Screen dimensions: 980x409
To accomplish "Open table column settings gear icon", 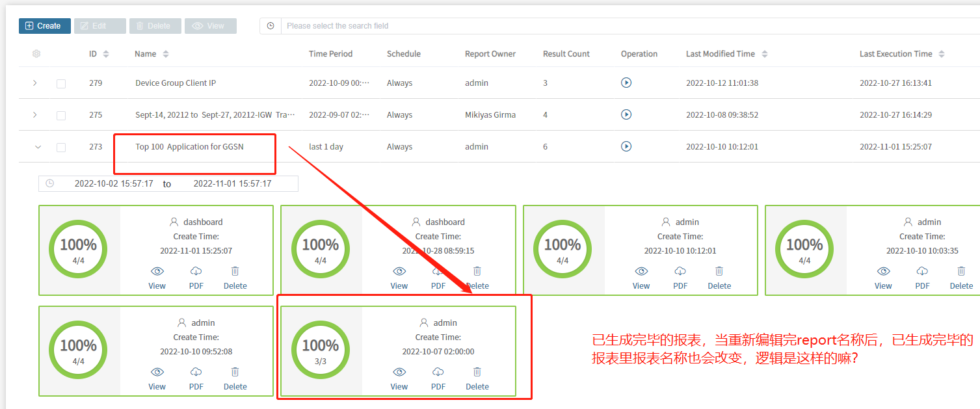I will click(x=36, y=54).
